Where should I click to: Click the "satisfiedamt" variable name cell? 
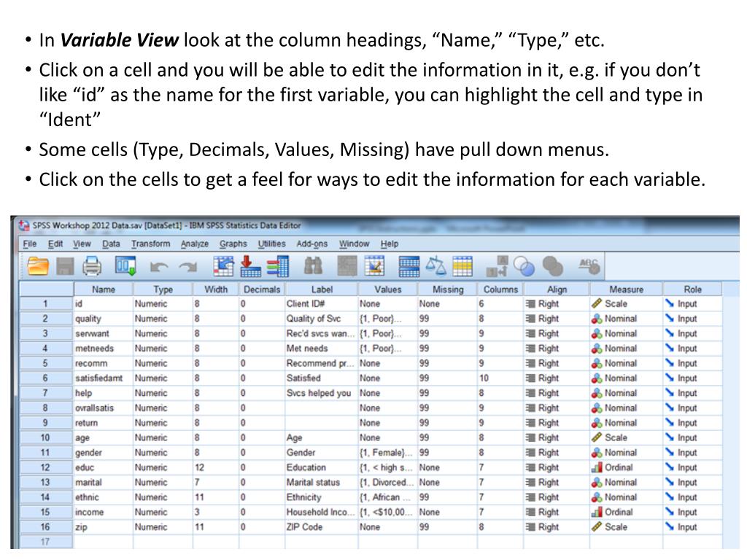(104, 378)
